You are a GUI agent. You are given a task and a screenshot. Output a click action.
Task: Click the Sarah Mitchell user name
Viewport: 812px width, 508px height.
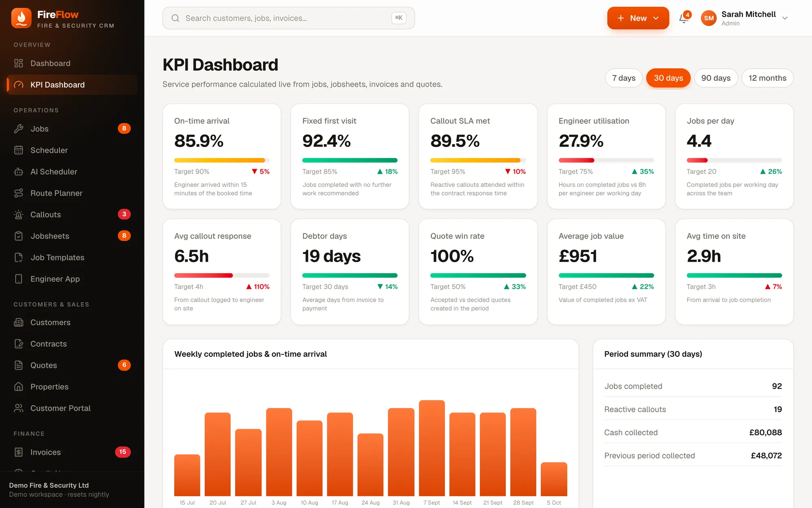pos(748,14)
